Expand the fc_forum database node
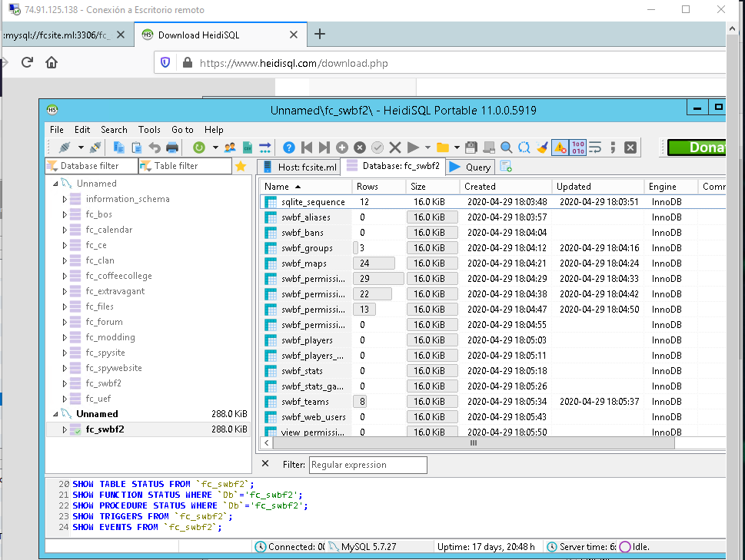The width and height of the screenshot is (745, 560). (65, 322)
